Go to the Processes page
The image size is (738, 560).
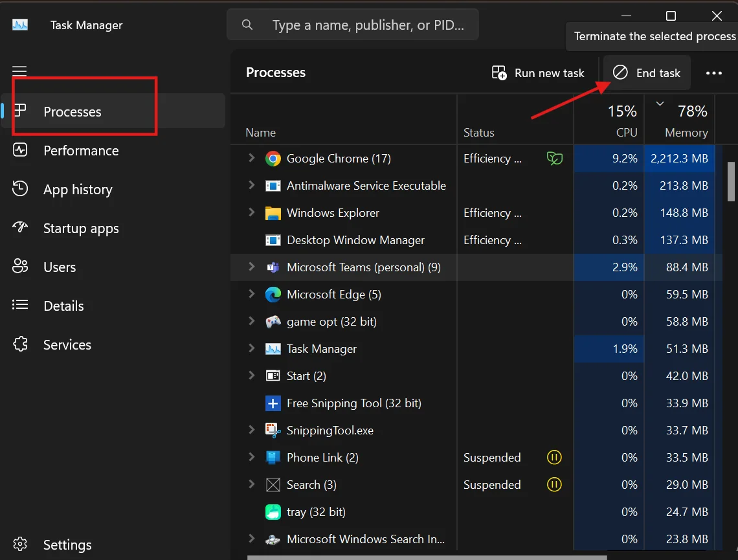[113, 111]
